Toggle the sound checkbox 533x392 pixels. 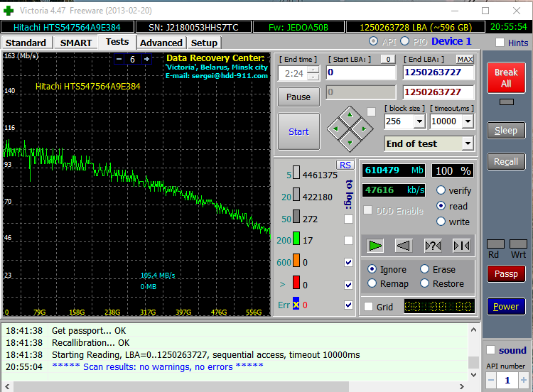click(x=490, y=350)
